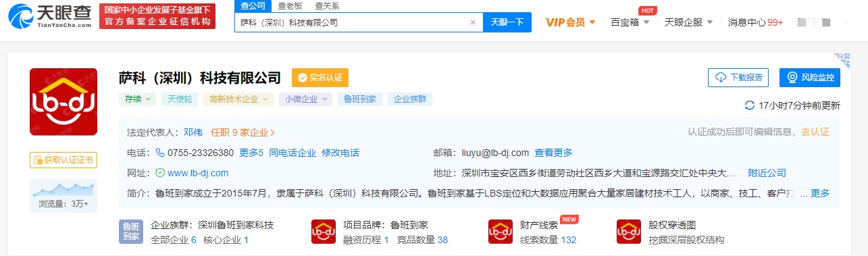The height and width of the screenshot is (256, 868).
Task: Open the VIP会员 dropdown
Action: pos(571,22)
